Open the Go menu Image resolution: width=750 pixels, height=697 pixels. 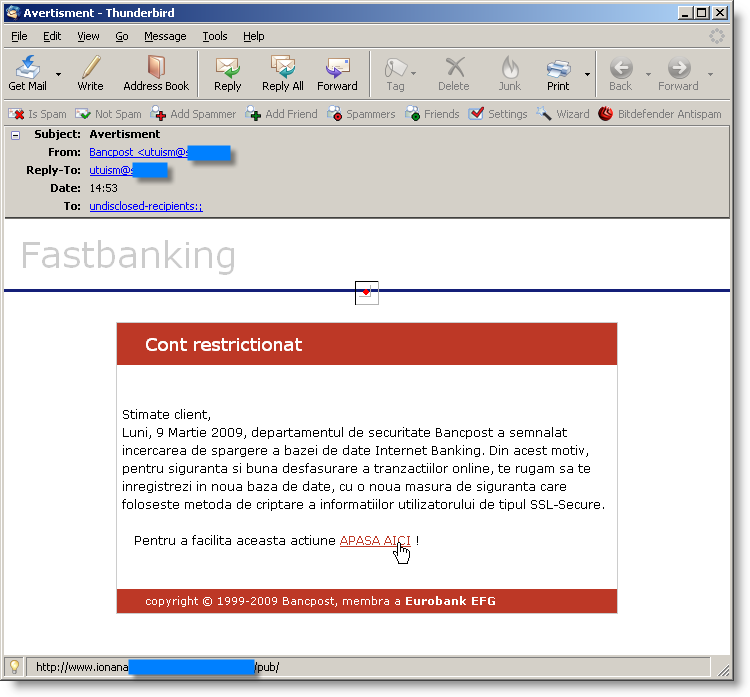tap(121, 36)
